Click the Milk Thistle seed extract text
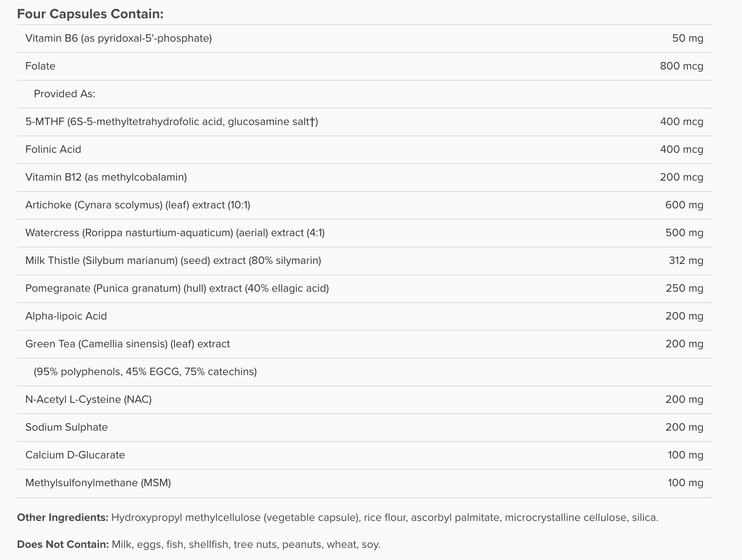The height and width of the screenshot is (560, 742). click(x=173, y=260)
